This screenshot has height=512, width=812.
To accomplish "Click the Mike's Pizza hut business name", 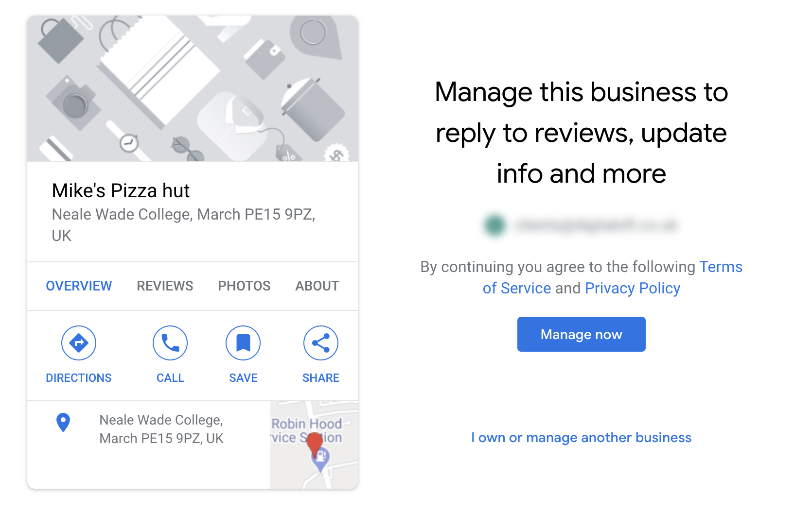I will [121, 190].
